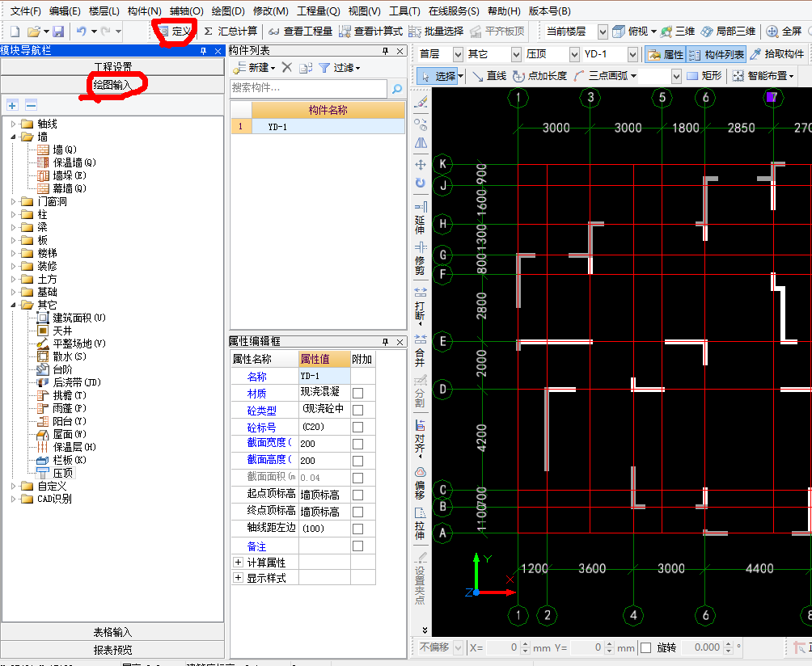Click 拾取构件 tool
Viewport: 812px width, 666px height.
[x=777, y=54]
